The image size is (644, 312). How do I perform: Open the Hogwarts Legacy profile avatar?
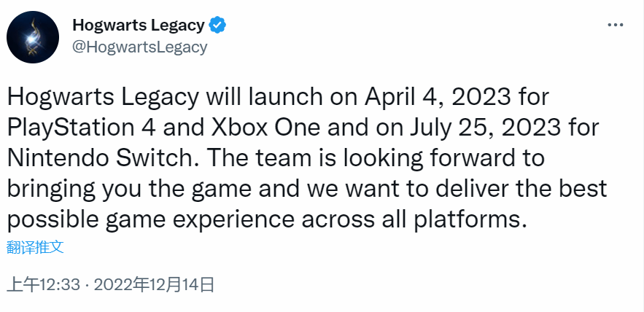[x=33, y=37]
